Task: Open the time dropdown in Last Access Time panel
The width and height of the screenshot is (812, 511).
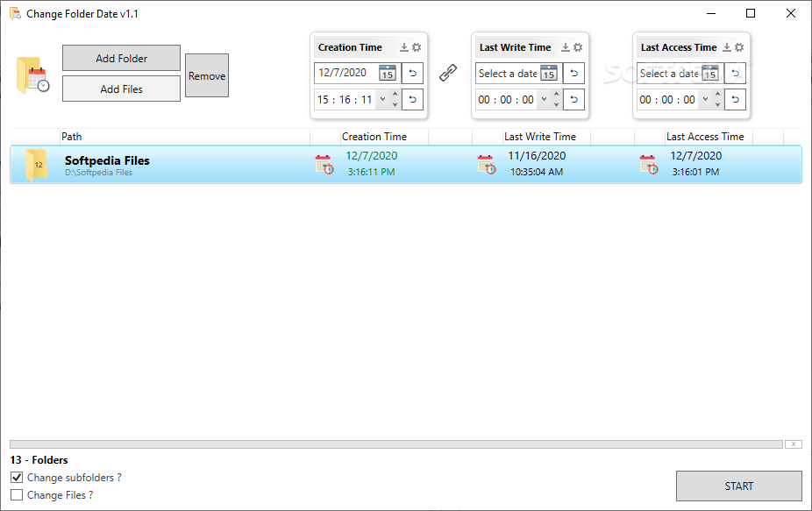Action: point(706,99)
